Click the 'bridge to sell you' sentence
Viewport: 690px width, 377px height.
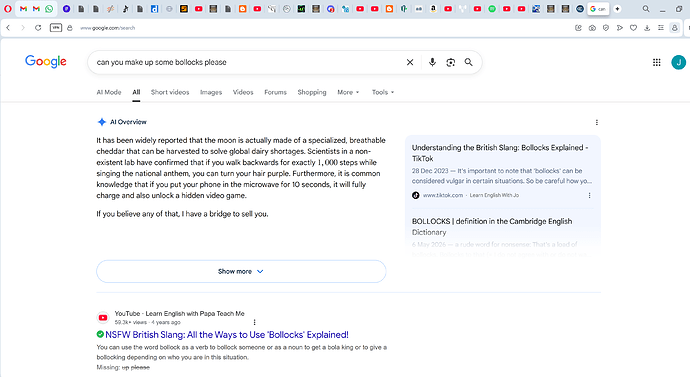click(x=182, y=214)
